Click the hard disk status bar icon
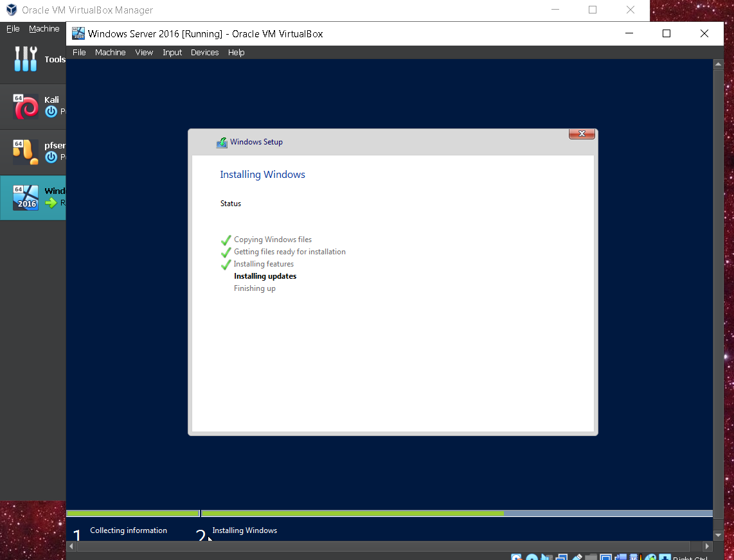The image size is (734, 560). pyautogui.click(x=517, y=556)
